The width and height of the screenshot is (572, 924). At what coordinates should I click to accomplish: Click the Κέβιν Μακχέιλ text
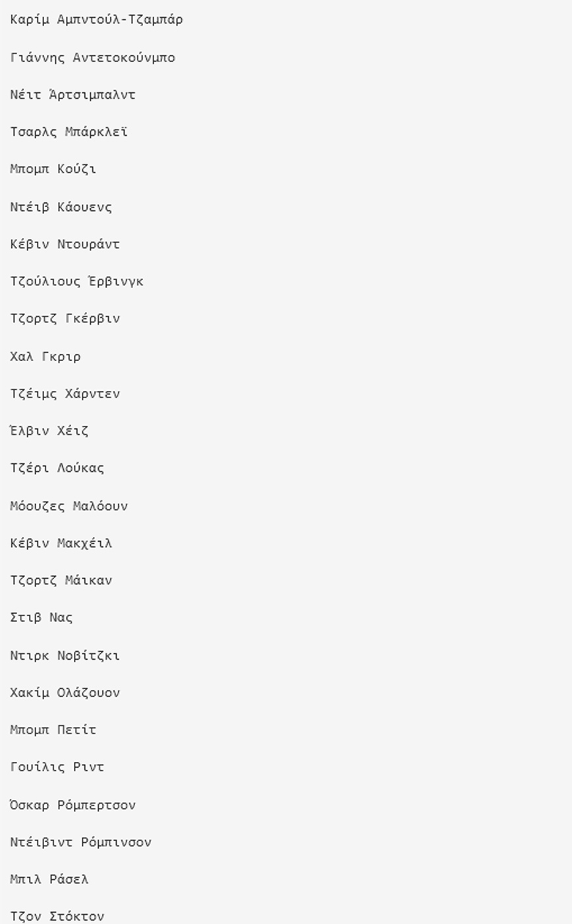[61, 544]
